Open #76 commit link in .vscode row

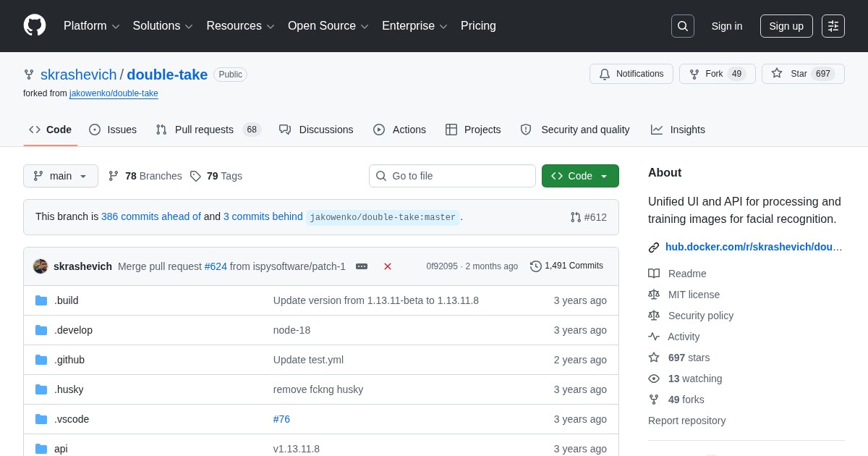(281, 419)
